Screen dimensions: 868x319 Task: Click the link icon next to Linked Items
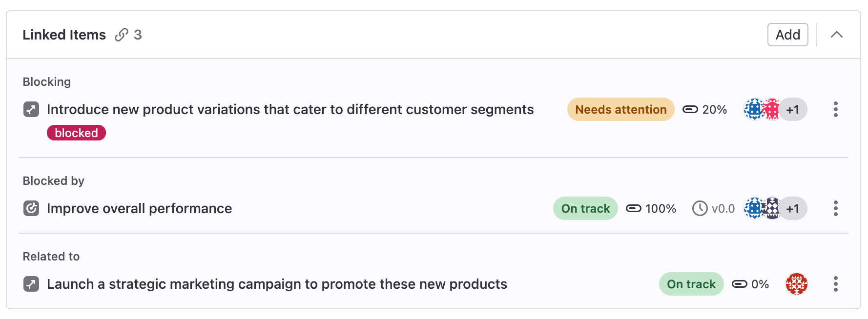tap(122, 35)
